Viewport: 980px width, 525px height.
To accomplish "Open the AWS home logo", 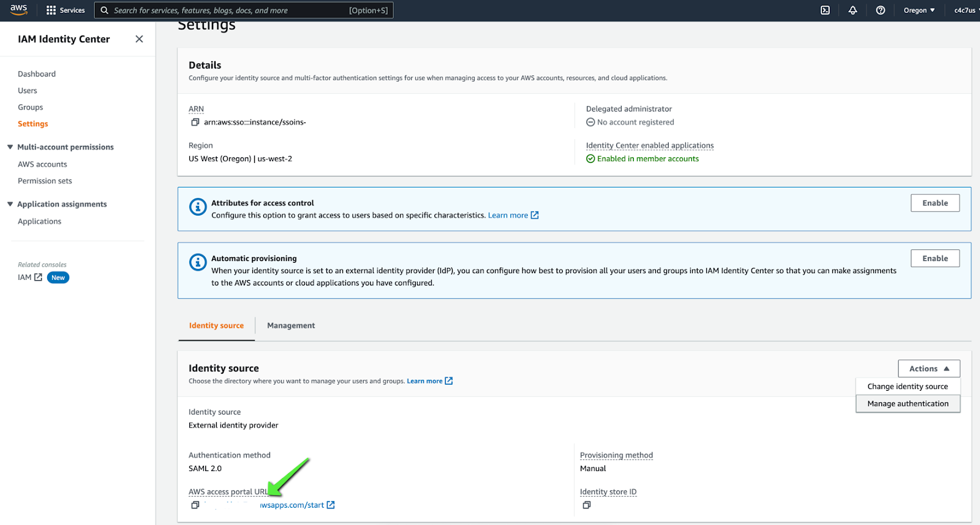I will click(18, 10).
